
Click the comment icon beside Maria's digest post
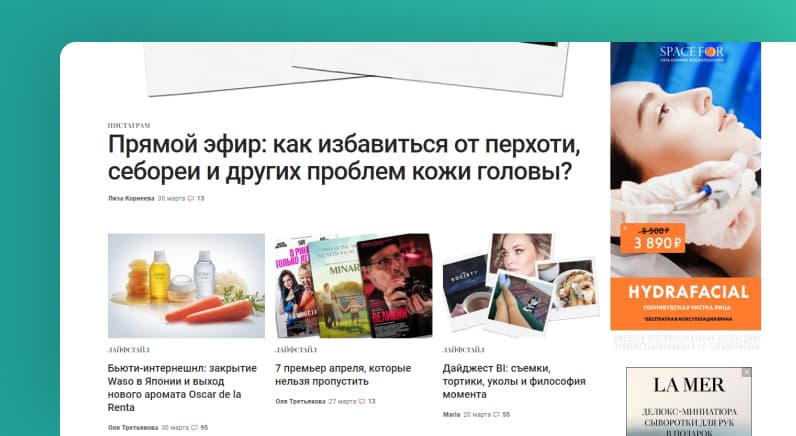click(x=496, y=415)
